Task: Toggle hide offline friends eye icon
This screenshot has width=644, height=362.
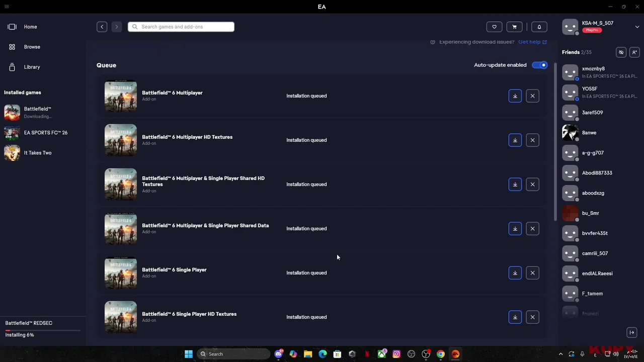Action: (x=621, y=52)
